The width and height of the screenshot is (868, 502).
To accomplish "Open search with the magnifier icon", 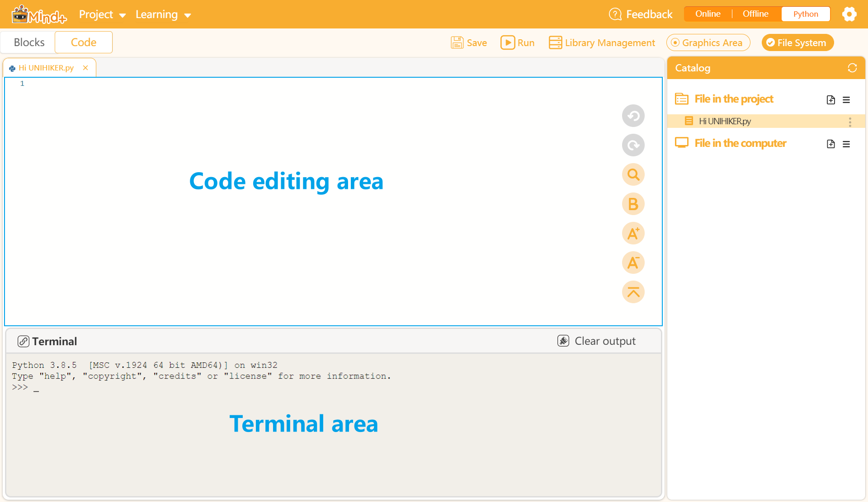I will coord(633,175).
